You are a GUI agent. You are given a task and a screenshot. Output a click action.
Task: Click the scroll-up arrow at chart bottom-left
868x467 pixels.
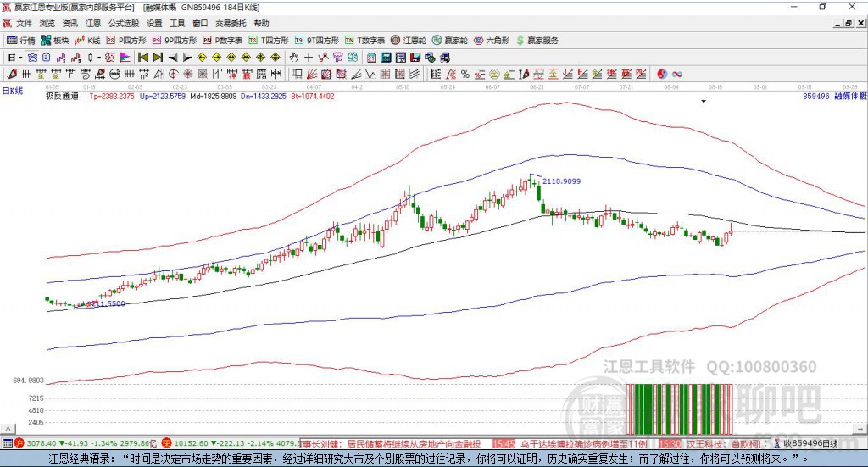coord(8,429)
